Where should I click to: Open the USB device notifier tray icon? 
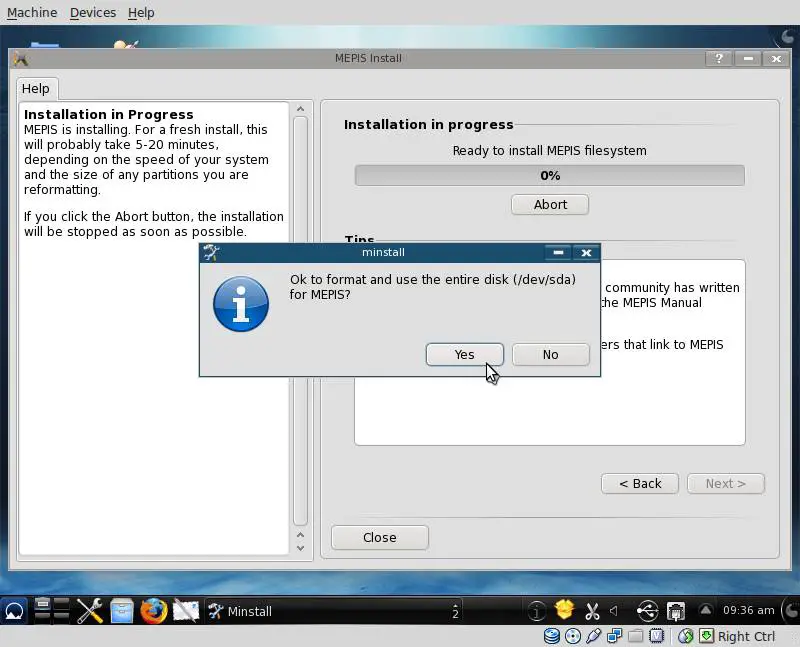(647, 611)
